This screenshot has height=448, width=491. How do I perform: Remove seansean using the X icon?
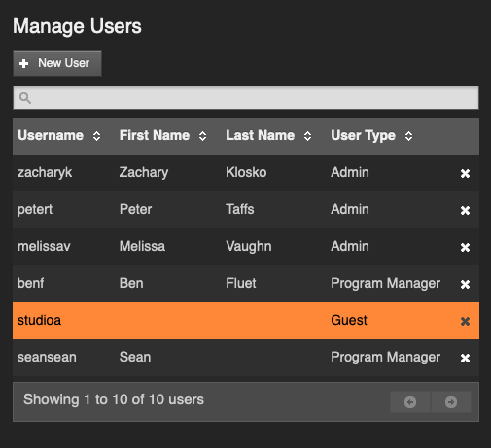click(465, 358)
